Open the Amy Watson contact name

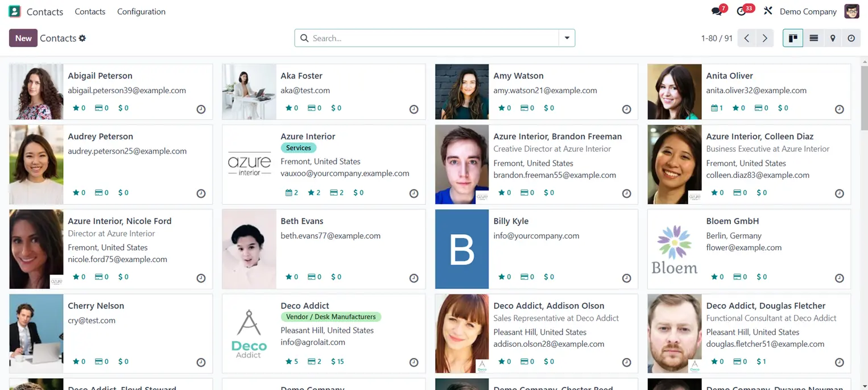(518, 76)
